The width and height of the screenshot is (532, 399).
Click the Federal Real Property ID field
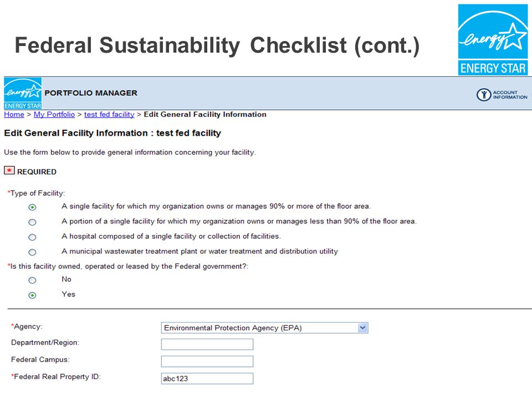tap(207, 378)
